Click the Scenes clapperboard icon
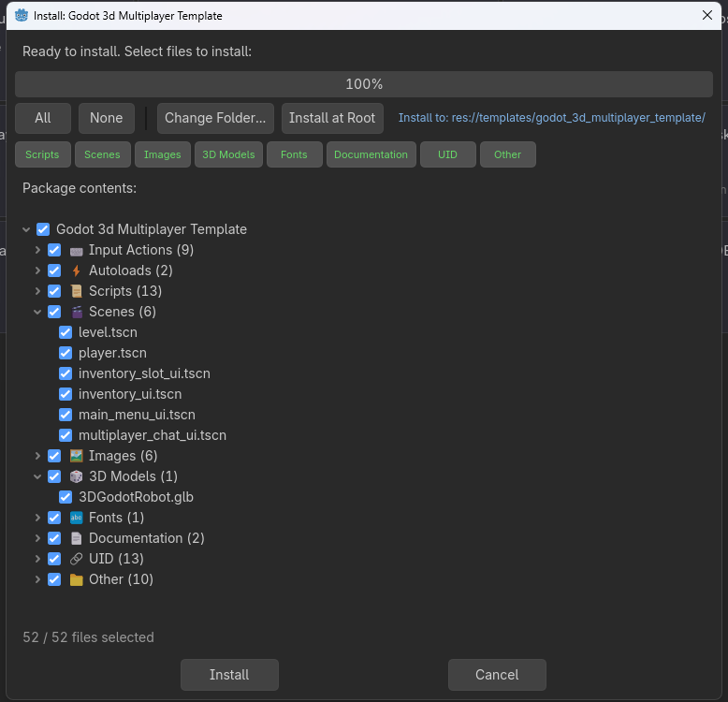Viewport: 728px width, 702px height. click(77, 312)
